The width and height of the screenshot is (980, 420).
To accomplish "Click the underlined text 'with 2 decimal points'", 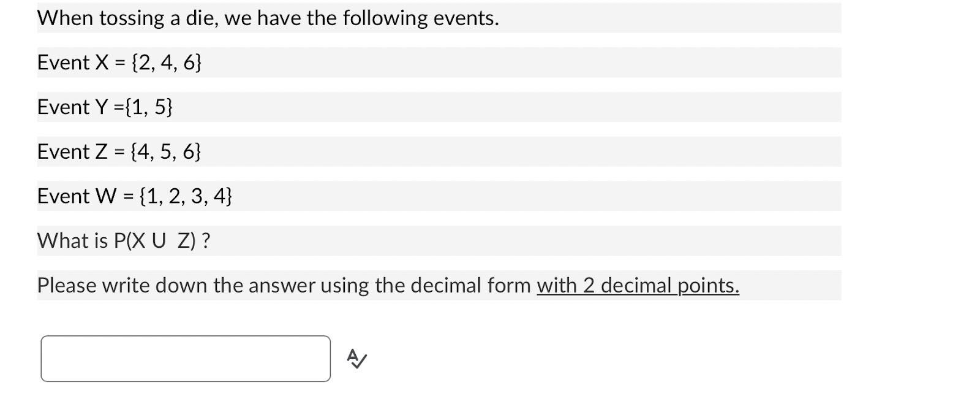I will (638, 284).
